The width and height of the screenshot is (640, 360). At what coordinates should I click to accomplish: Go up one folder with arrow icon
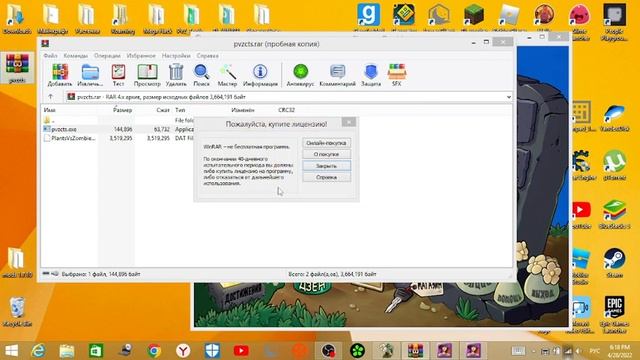click(51, 97)
